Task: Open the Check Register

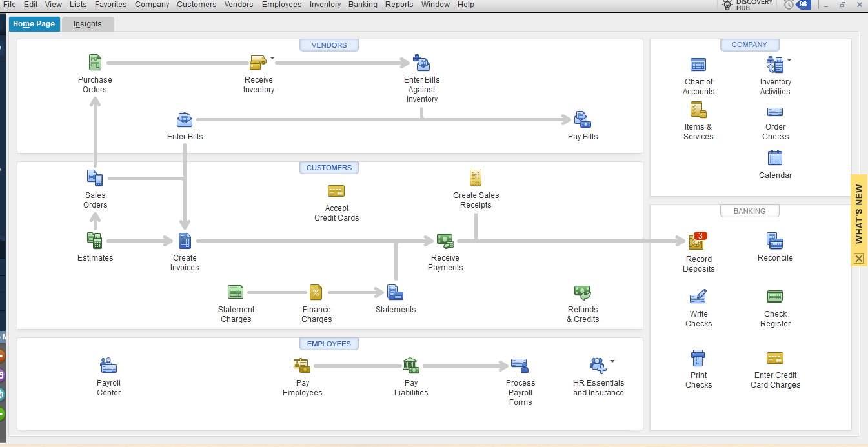Action: 775,297
